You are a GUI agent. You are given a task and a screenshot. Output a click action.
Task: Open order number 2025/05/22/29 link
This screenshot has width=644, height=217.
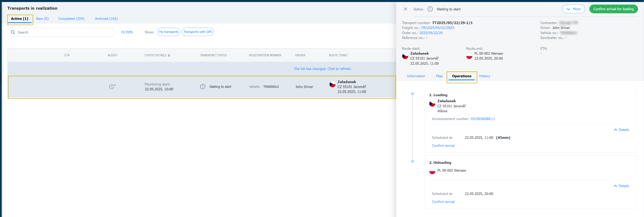click(x=431, y=33)
